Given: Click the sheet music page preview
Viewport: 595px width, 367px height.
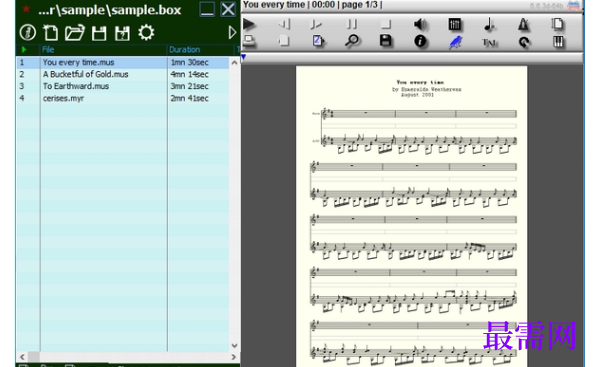Looking at the screenshot, I should pos(411,216).
